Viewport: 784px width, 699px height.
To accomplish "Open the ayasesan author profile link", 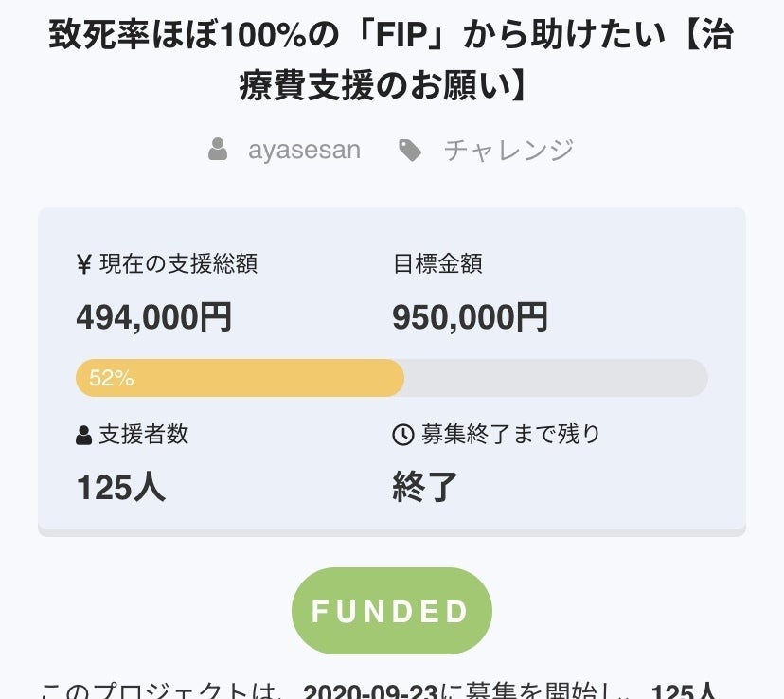I will click(x=304, y=150).
